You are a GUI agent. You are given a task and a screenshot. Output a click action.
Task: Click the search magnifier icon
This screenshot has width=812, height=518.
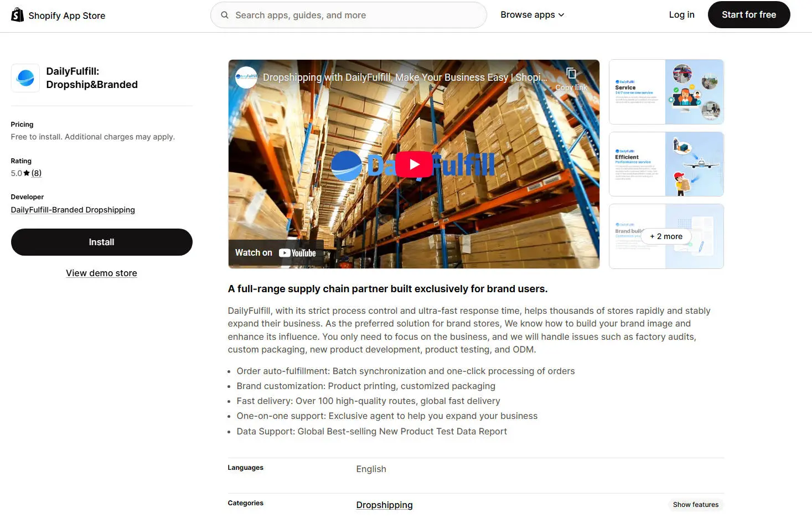click(x=225, y=15)
